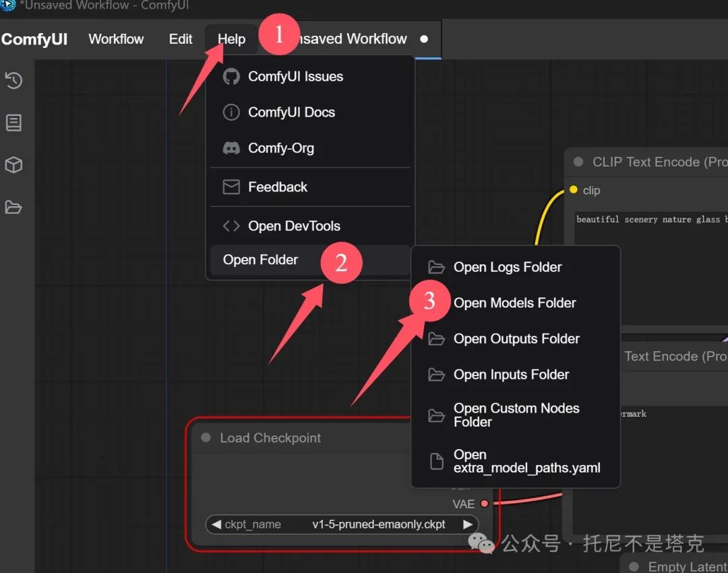Click the envelope icon beside Feedback

point(231,187)
